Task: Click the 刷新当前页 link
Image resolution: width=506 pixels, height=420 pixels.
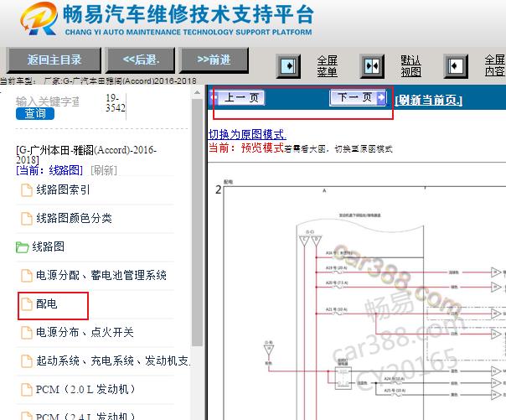Action: pos(429,101)
